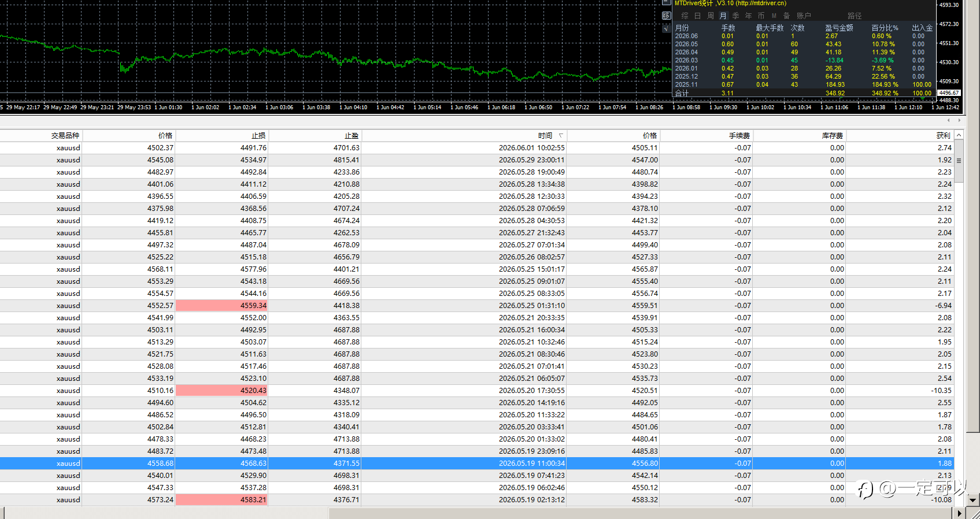
Task: Click the take-profit value 4233.86
Action: [346, 172]
